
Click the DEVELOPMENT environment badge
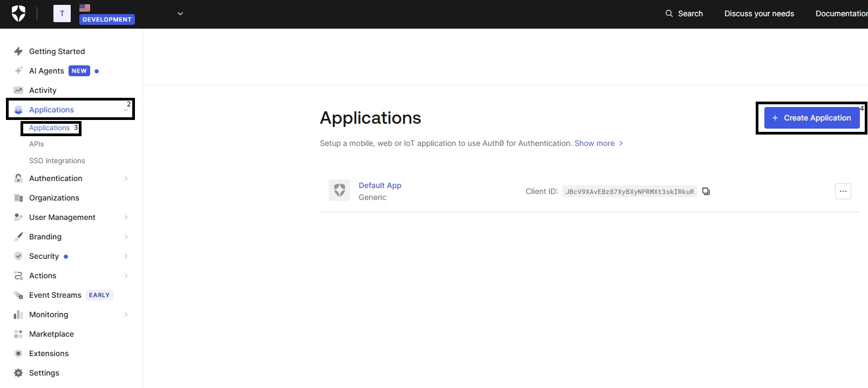pyautogui.click(x=107, y=19)
